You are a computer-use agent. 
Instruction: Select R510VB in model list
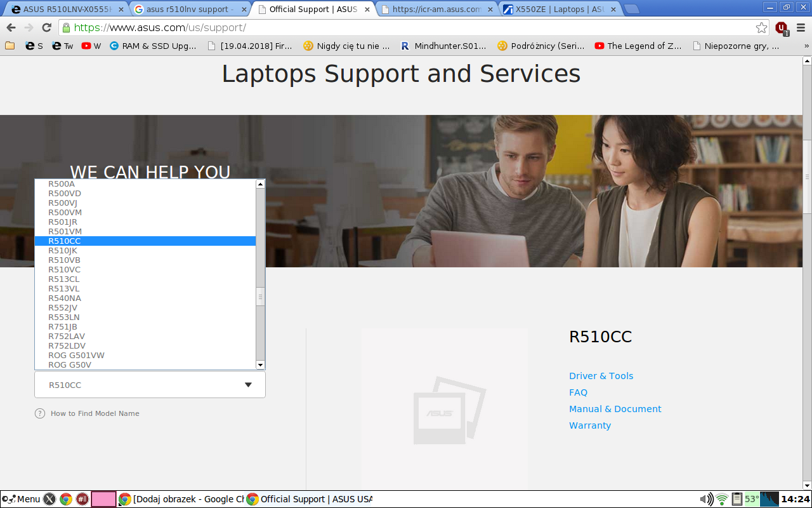click(145, 260)
